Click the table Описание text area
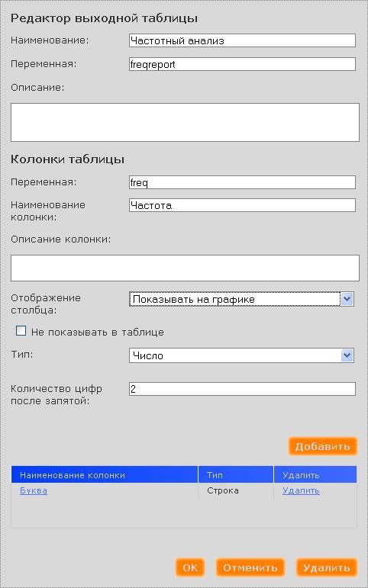This screenshot has height=588, width=368. (185, 122)
